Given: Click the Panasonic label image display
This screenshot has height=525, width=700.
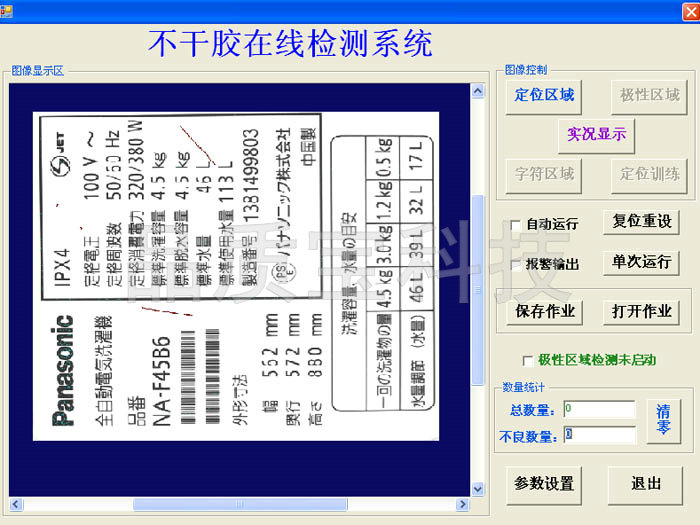Looking at the screenshot, I should click(x=236, y=276).
